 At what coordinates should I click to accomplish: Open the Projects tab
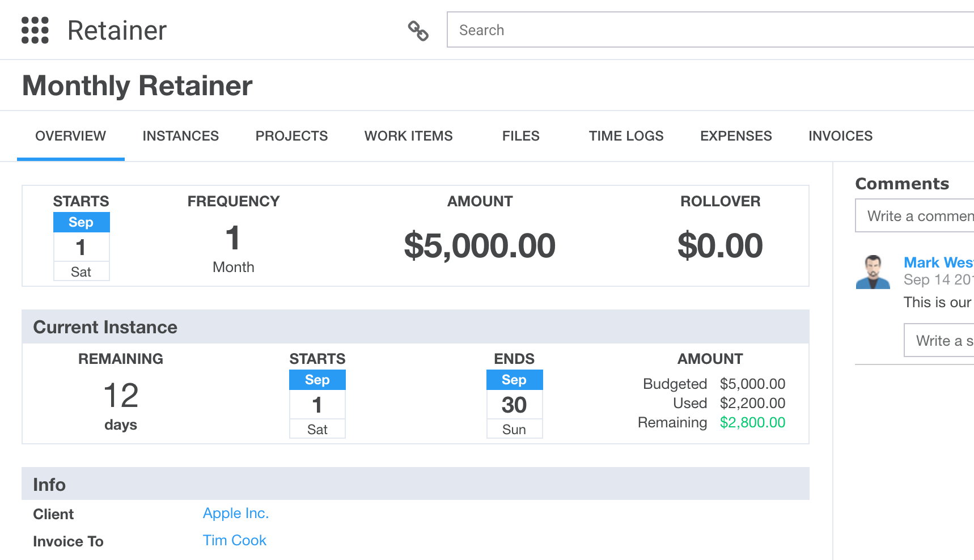tap(291, 136)
